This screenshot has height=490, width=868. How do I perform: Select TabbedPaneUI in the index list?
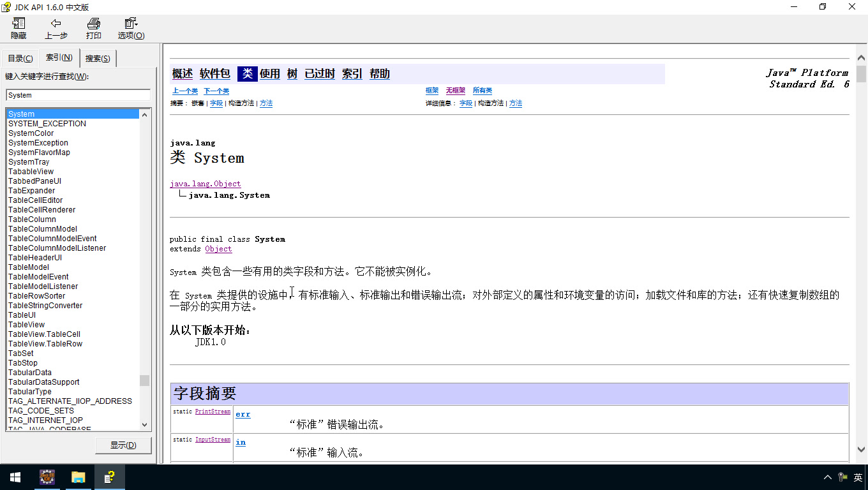35,181
